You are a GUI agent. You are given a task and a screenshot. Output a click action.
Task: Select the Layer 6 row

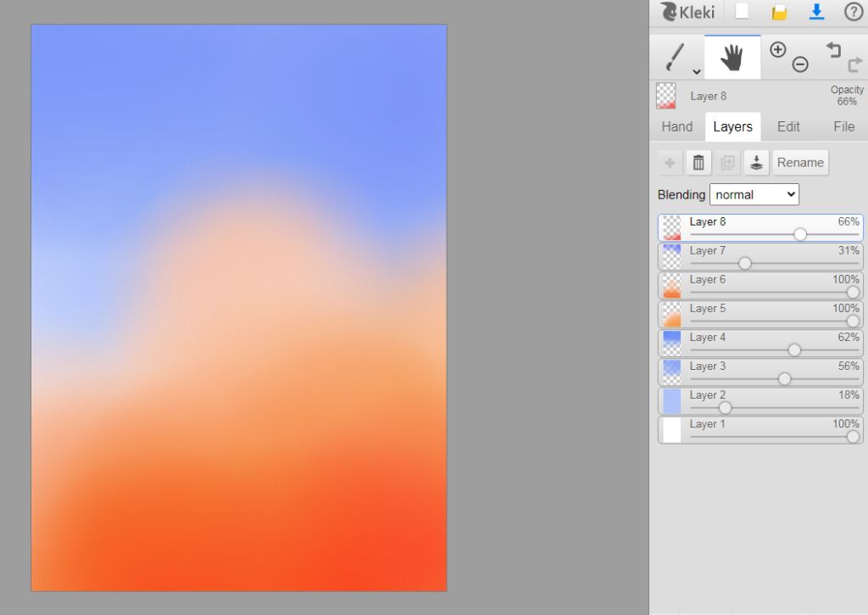760,285
